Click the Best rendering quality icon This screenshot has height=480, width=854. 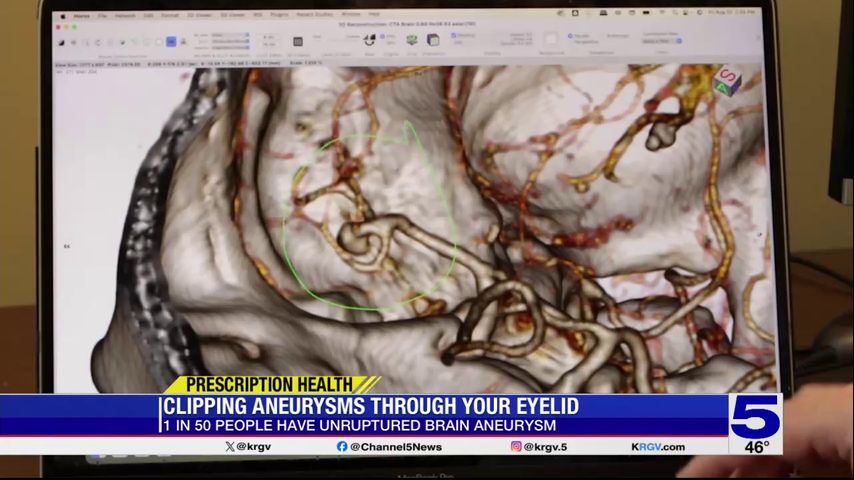(x=369, y=40)
